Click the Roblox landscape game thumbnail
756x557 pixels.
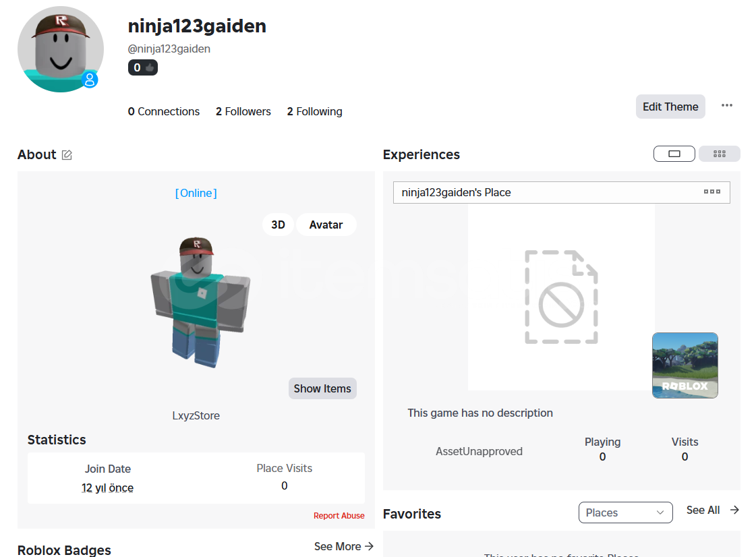[x=685, y=365]
